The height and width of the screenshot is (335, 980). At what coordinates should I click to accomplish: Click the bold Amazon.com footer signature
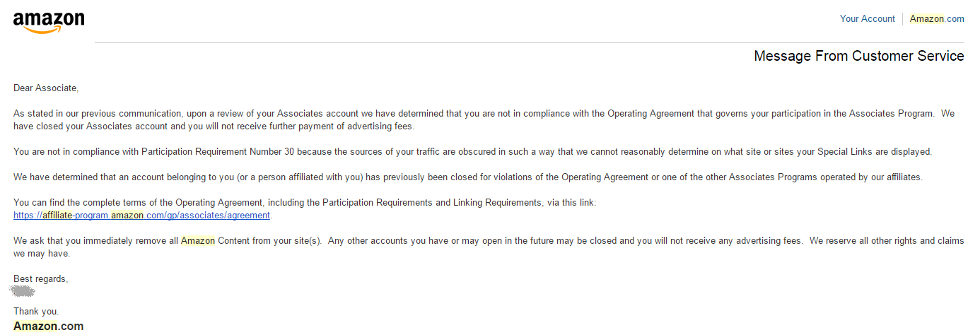coord(49,327)
